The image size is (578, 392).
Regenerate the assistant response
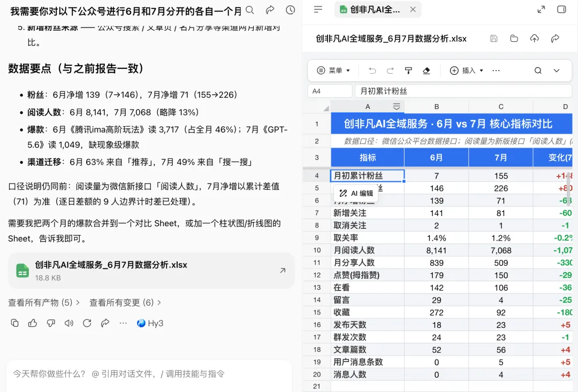pos(87,323)
